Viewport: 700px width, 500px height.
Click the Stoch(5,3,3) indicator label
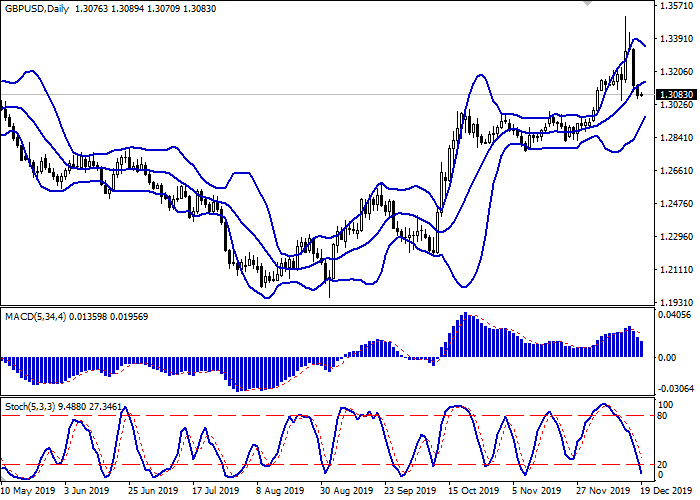point(30,408)
